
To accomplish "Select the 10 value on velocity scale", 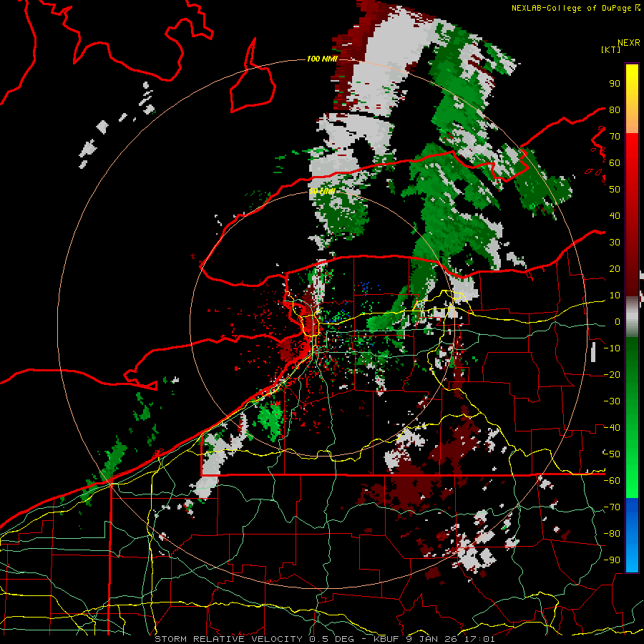I will tap(615, 296).
